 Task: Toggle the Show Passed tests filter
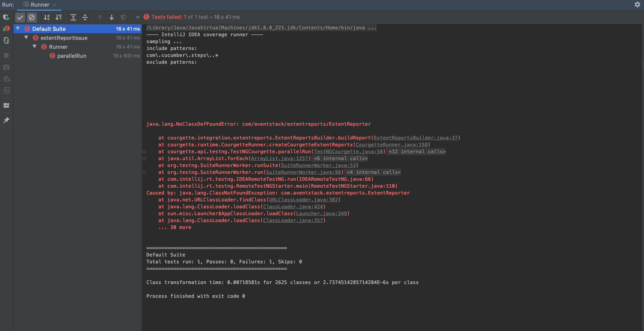pyautogui.click(x=20, y=17)
